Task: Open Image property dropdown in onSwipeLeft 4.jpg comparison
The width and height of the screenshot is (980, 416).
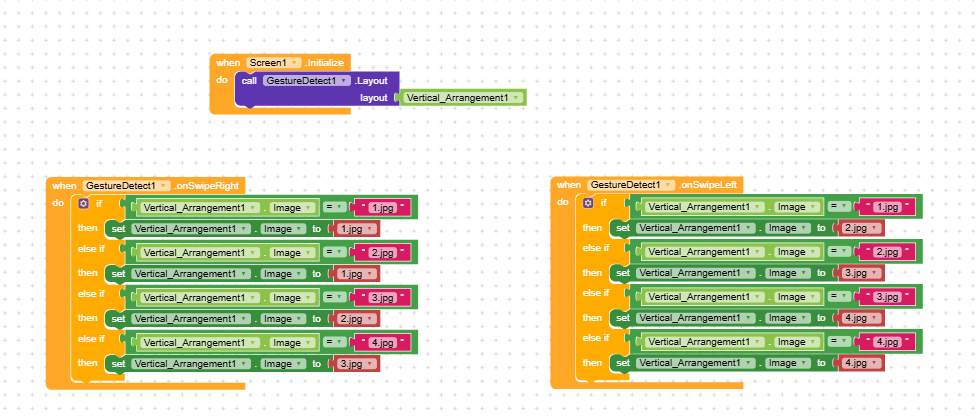Action: click(798, 342)
